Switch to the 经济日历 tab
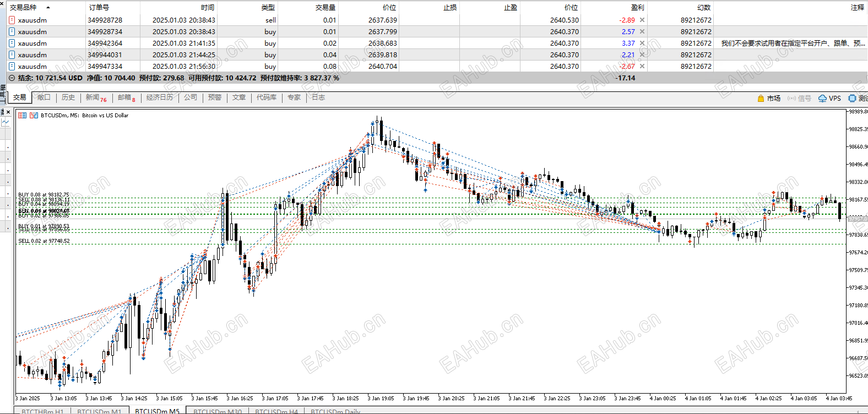Viewport: 868px width, 414px height. [x=160, y=97]
